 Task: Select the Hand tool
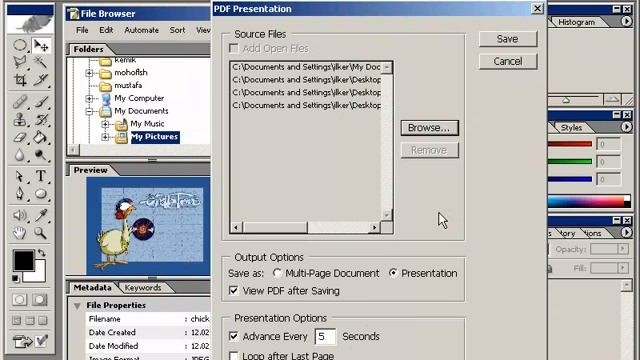point(20,233)
